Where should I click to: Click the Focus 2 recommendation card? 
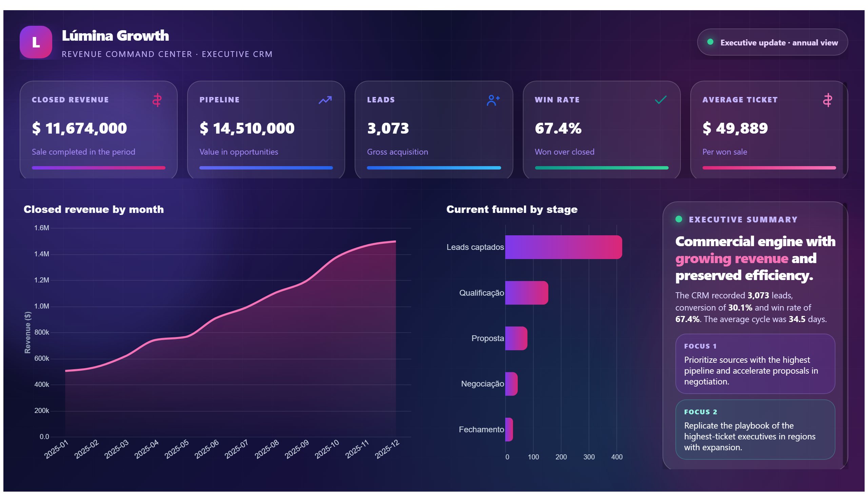[x=755, y=429]
